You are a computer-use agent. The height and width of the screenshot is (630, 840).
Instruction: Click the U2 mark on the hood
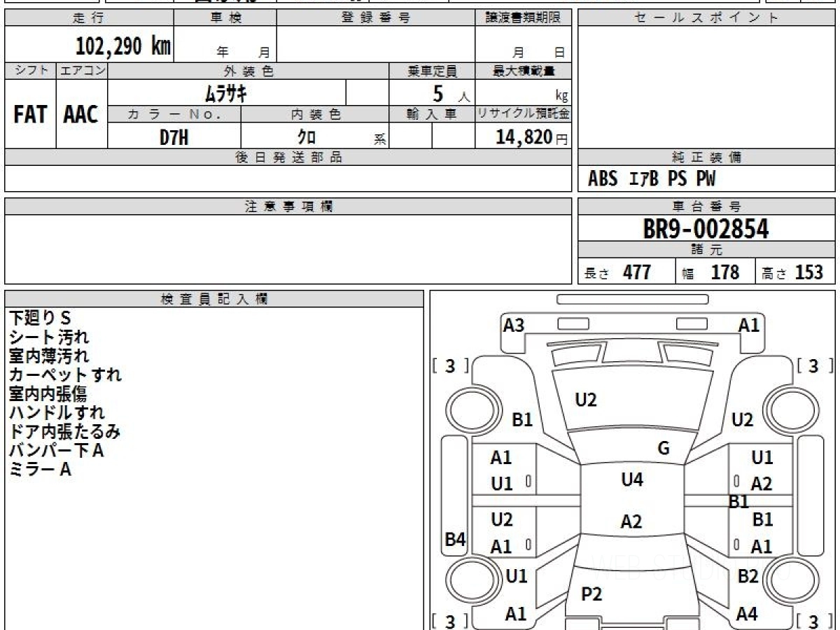[585, 400]
